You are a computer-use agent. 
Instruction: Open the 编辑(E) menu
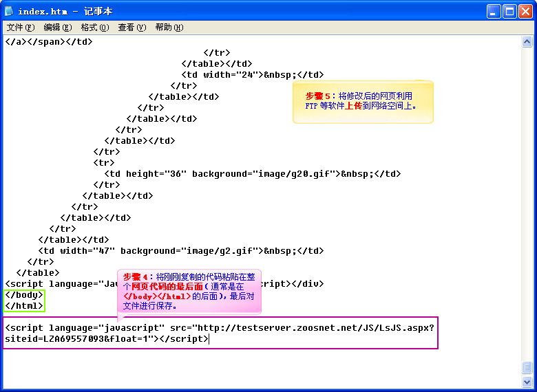coord(57,28)
